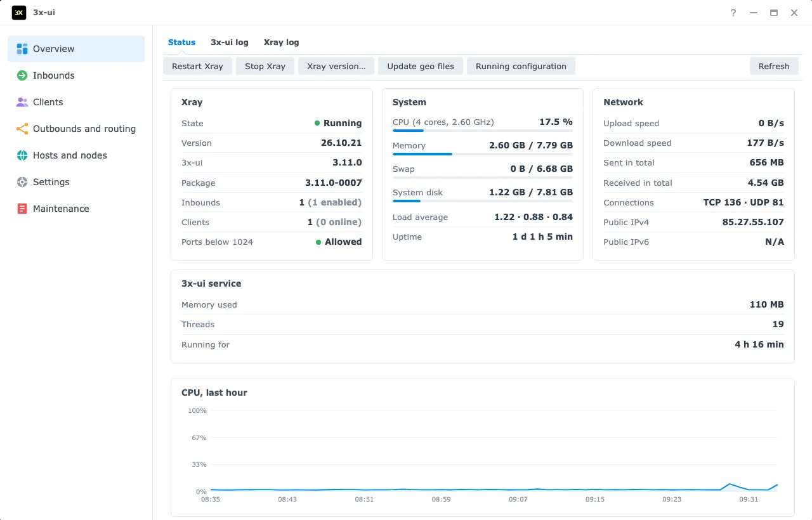Image resolution: width=812 pixels, height=520 pixels.
Task: Click the Hosts and nodes globe icon
Action: 22,155
